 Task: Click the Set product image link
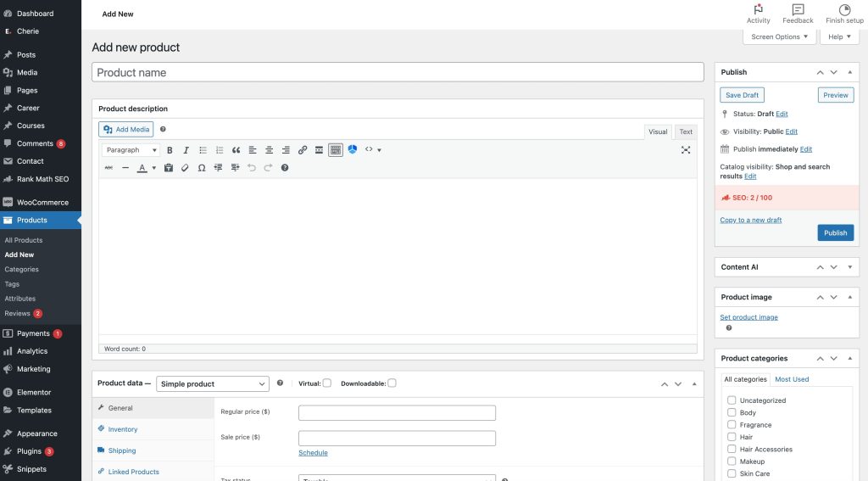click(748, 317)
